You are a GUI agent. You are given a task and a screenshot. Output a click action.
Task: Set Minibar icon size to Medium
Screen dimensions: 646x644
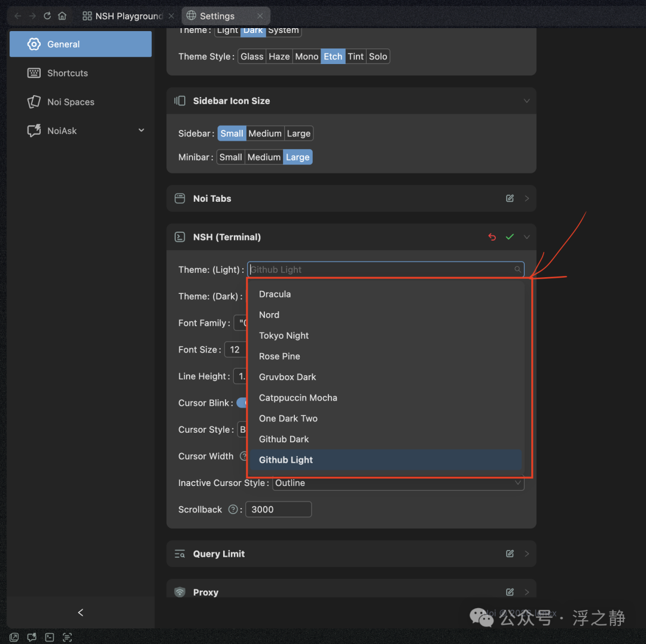264,157
